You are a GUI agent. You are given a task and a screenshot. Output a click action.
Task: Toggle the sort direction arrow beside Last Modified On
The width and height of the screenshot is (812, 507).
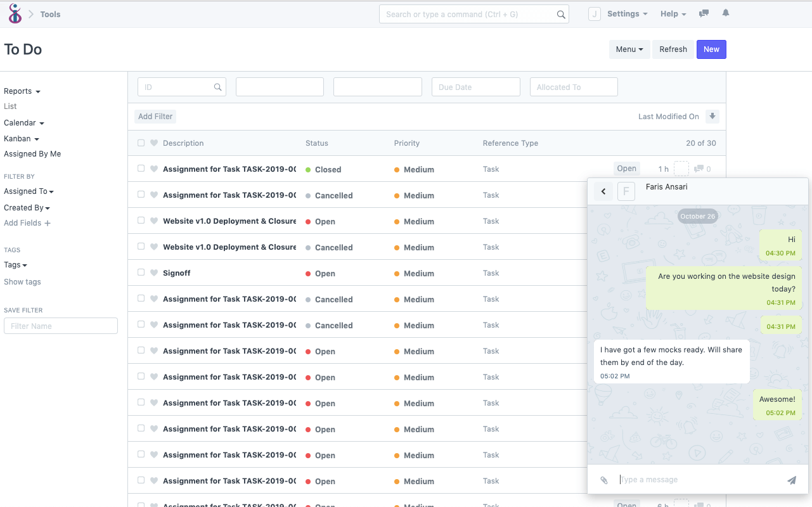click(712, 117)
